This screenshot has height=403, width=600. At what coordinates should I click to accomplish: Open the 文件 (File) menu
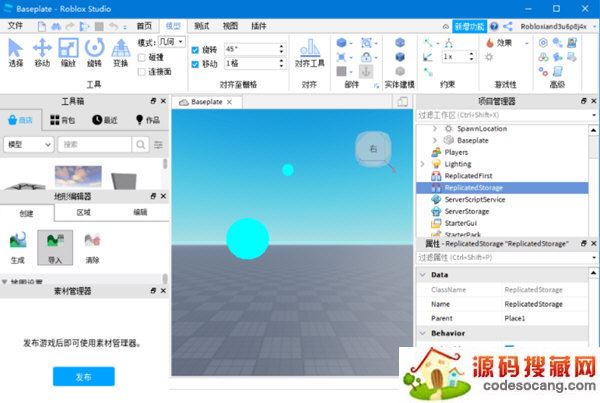point(15,26)
